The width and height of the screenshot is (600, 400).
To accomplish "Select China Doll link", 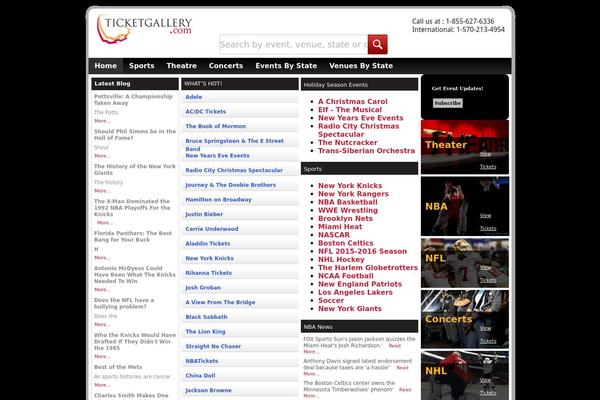I will (200, 376).
